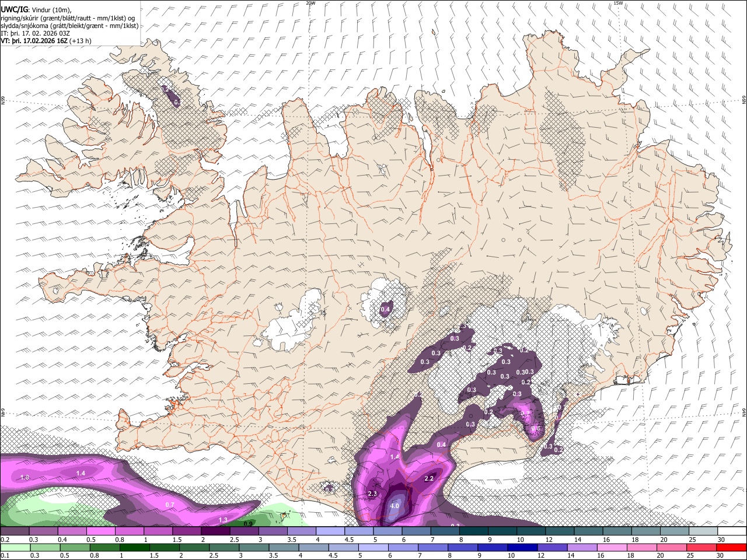Click the "1.3" precipitation value offshore

coord(223,520)
